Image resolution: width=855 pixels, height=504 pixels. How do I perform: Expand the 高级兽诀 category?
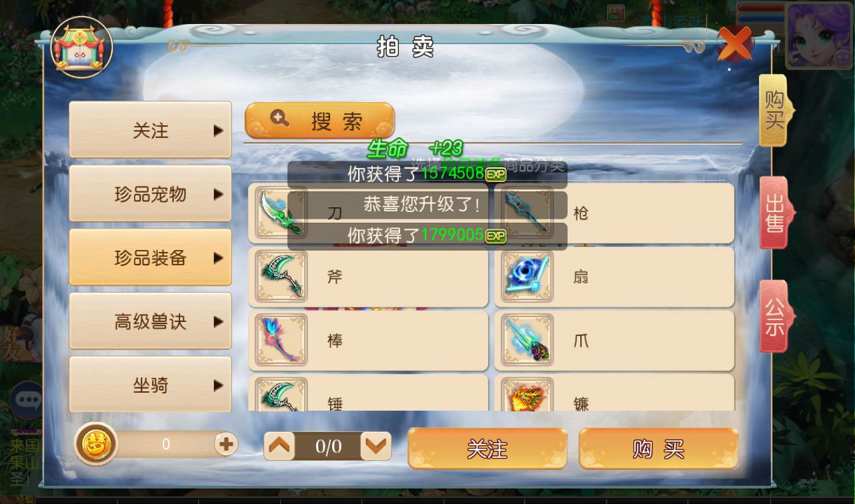pyautogui.click(x=150, y=321)
